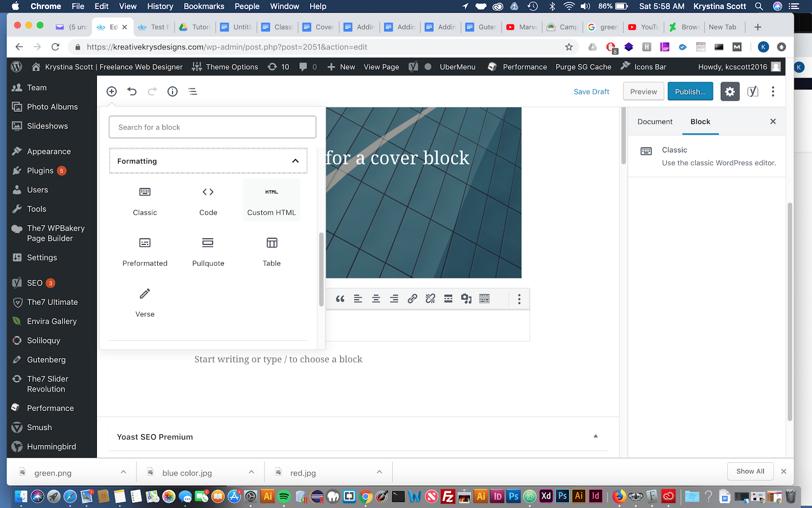Insert a Pullquote block

tap(208, 250)
